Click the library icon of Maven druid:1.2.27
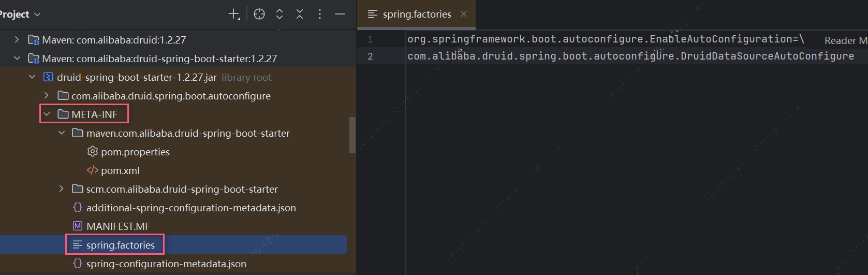The image size is (868, 275). pos(33,40)
